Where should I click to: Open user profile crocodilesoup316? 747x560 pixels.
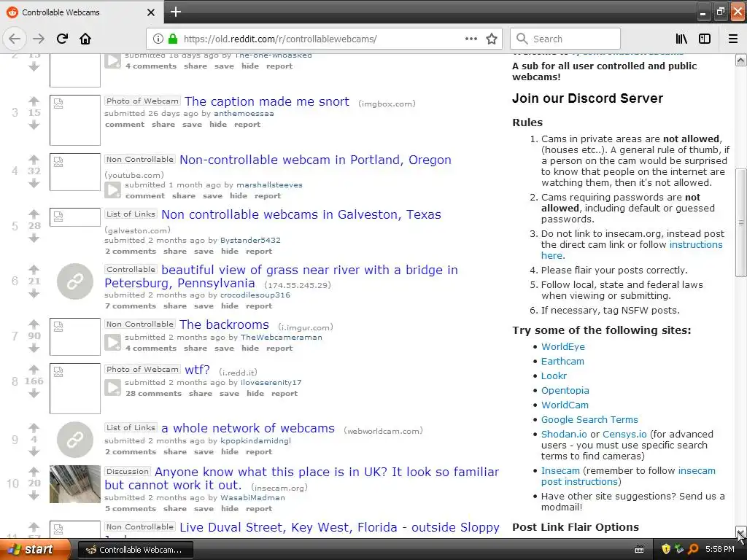pos(255,295)
